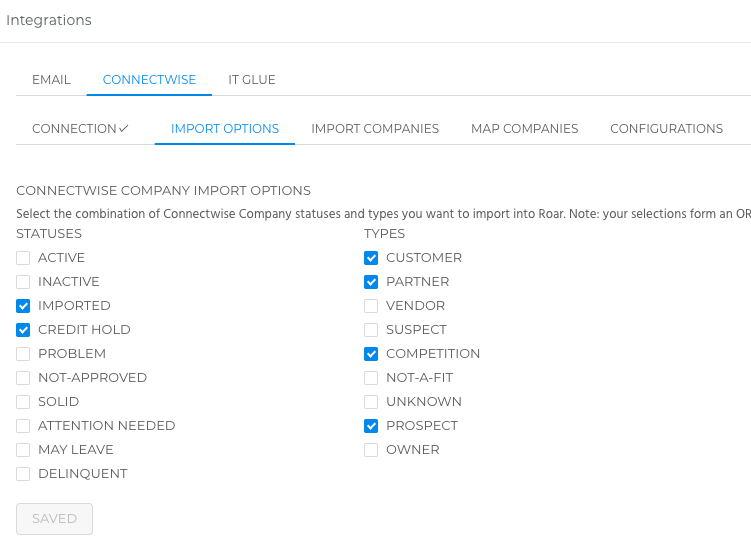
Task: Uncheck the PROSPECT type checkbox
Action: [x=371, y=425]
